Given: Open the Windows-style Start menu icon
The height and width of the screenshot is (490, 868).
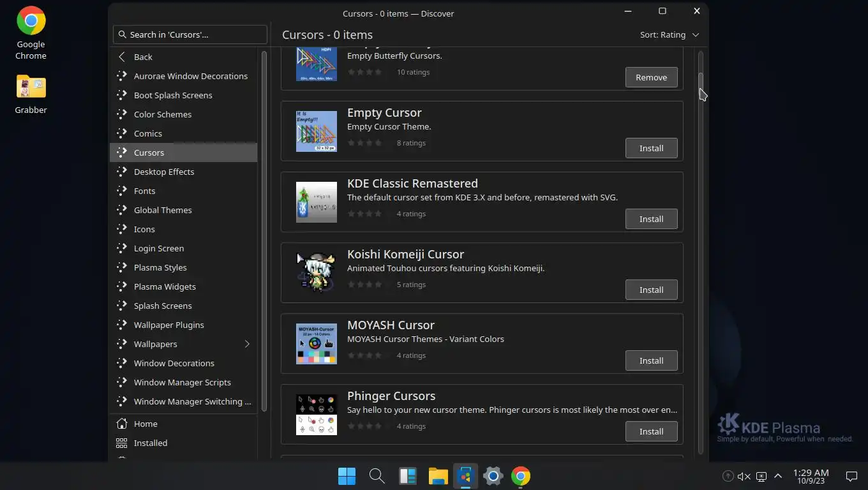Looking at the screenshot, I should click(x=347, y=476).
